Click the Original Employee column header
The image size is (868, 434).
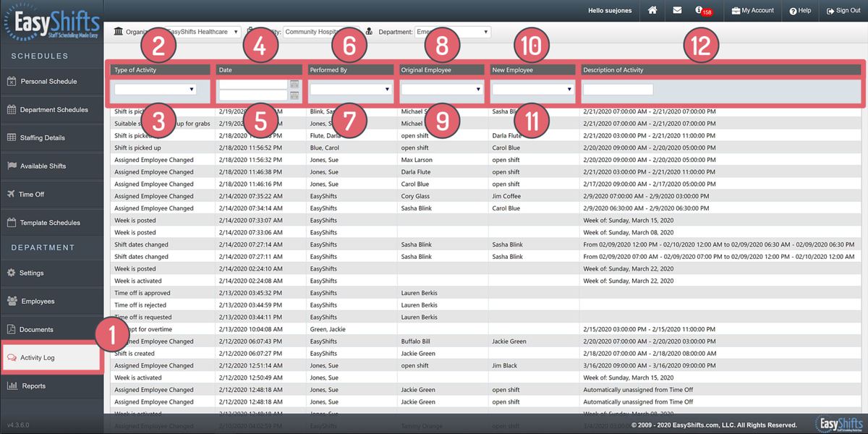(x=441, y=70)
